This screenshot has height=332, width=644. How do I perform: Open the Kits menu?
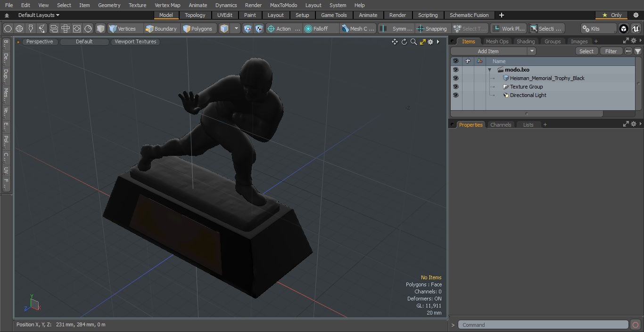pyautogui.click(x=598, y=29)
